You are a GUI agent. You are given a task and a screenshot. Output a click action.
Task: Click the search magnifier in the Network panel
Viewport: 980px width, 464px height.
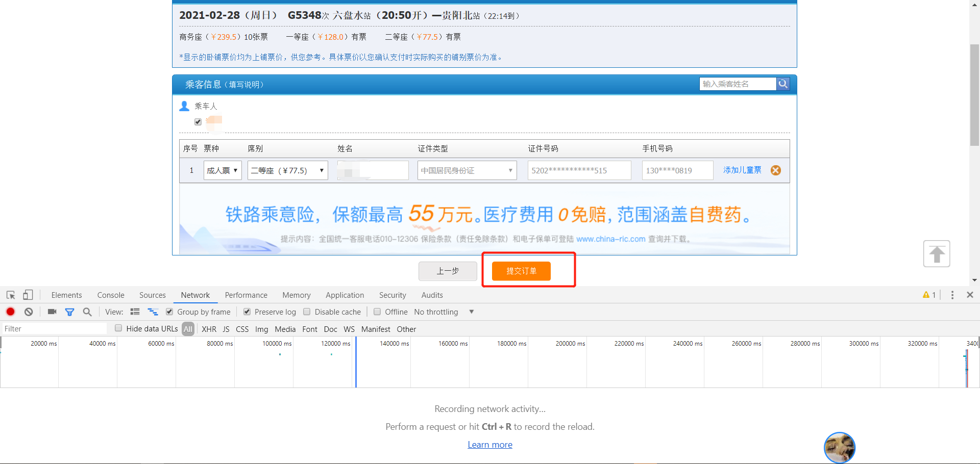click(87, 312)
